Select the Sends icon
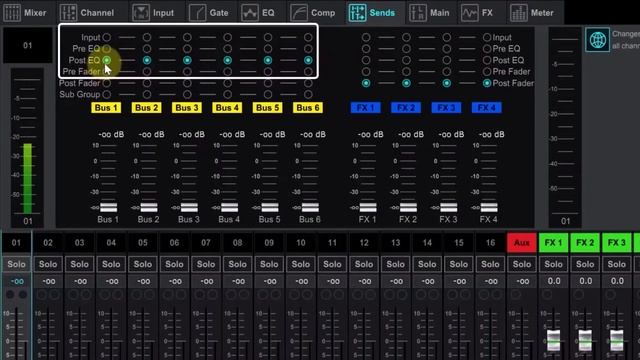 (357, 13)
